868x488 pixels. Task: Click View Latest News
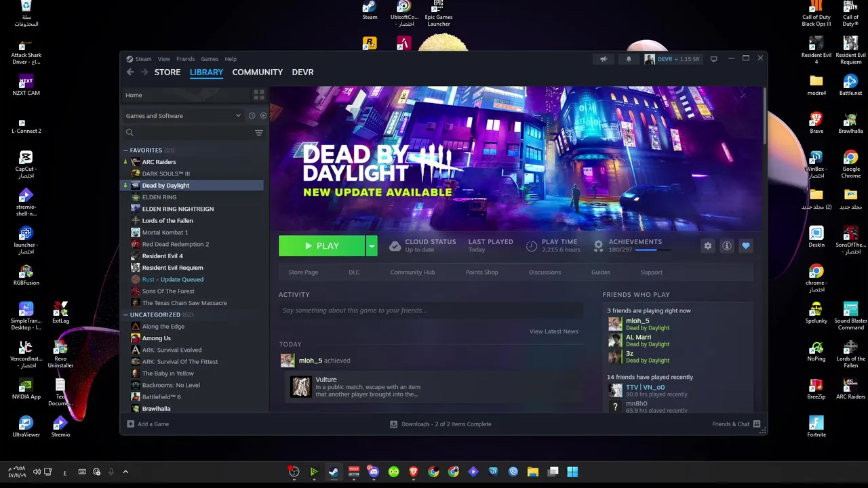pyautogui.click(x=554, y=331)
